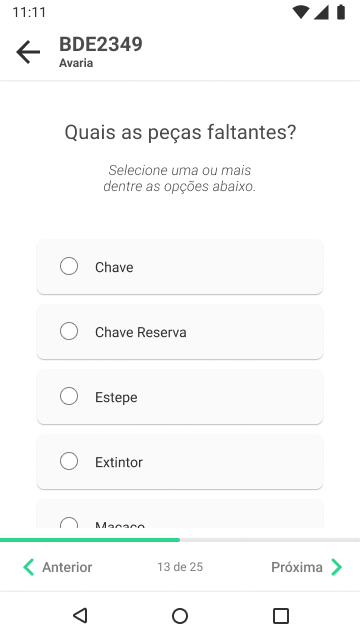The image size is (360, 640).
Task: Tap the battery status icon
Action: pyautogui.click(x=341, y=12)
